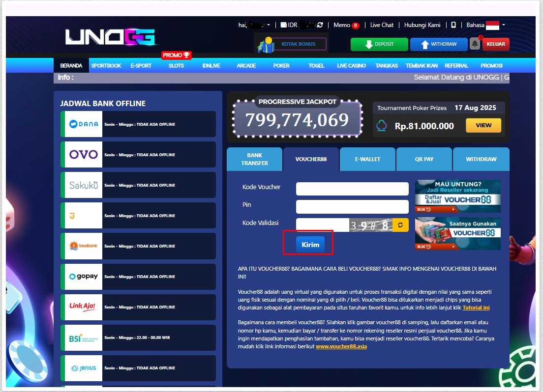Open Hubungi Kami link
This screenshot has width=543, height=392.
tap(422, 25)
